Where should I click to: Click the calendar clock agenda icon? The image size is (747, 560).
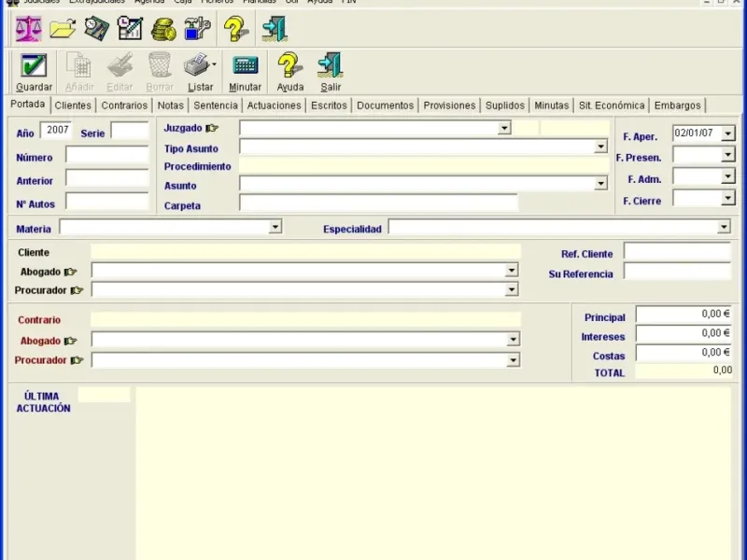[130, 29]
